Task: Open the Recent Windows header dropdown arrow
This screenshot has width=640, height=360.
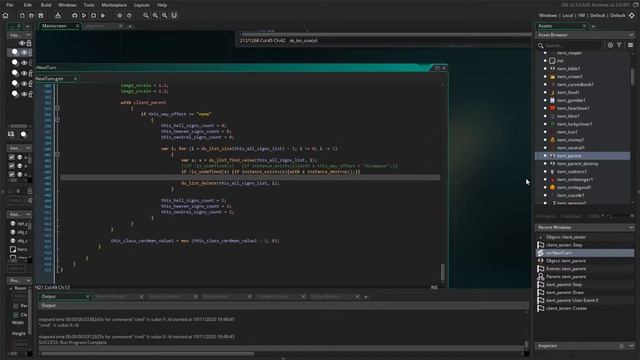Action: click(631, 227)
